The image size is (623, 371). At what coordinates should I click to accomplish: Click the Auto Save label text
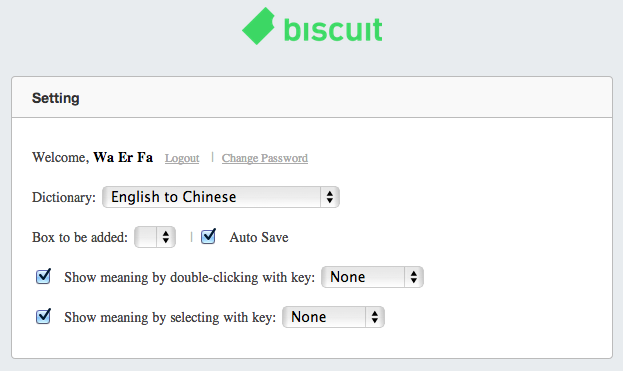coord(259,238)
